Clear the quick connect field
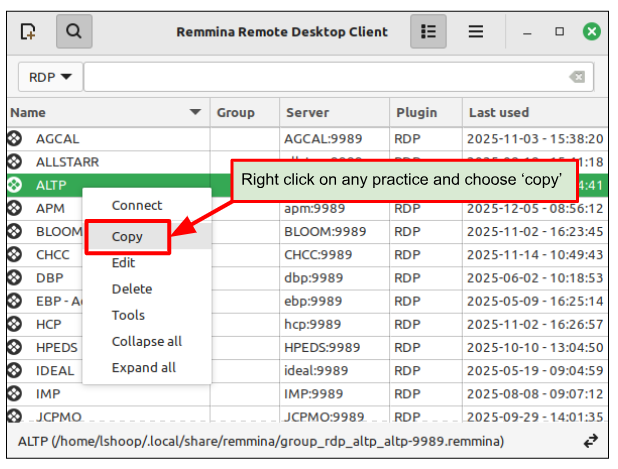This screenshot has height=469, width=618. [x=577, y=77]
